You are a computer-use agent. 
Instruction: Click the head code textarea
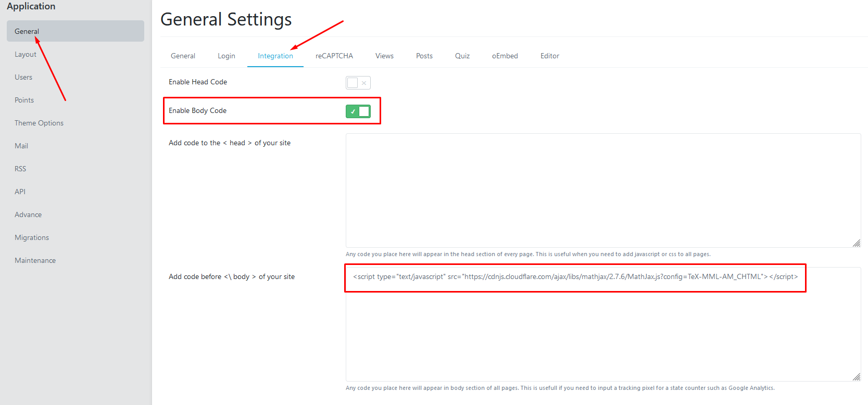pyautogui.click(x=603, y=191)
